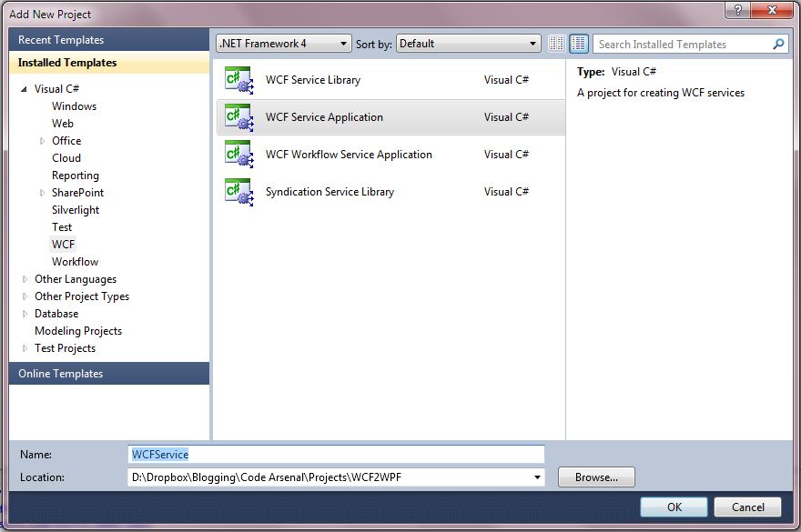Select the Cloud category

point(66,158)
